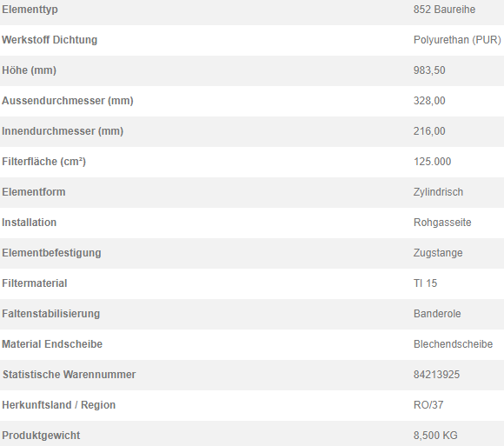Click the 8,500 KG product weight
This screenshot has height=446, width=504.
(435, 436)
